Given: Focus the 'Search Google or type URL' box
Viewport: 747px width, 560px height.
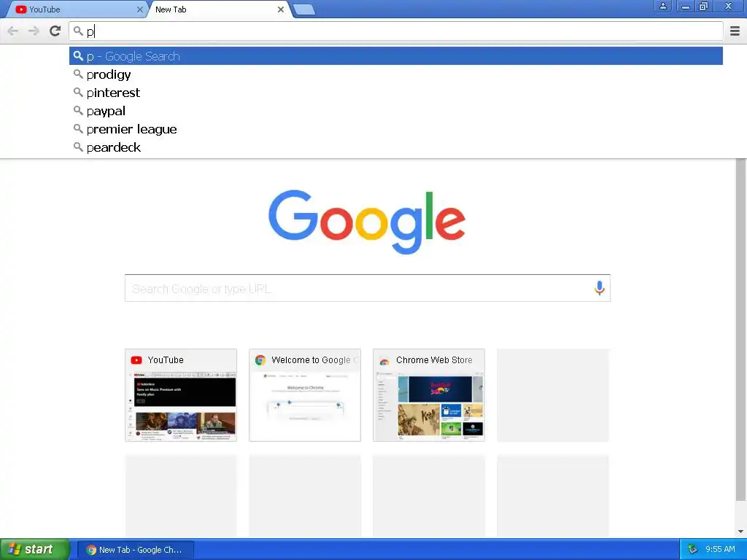Looking at the screenshot, I should point(368,288).
